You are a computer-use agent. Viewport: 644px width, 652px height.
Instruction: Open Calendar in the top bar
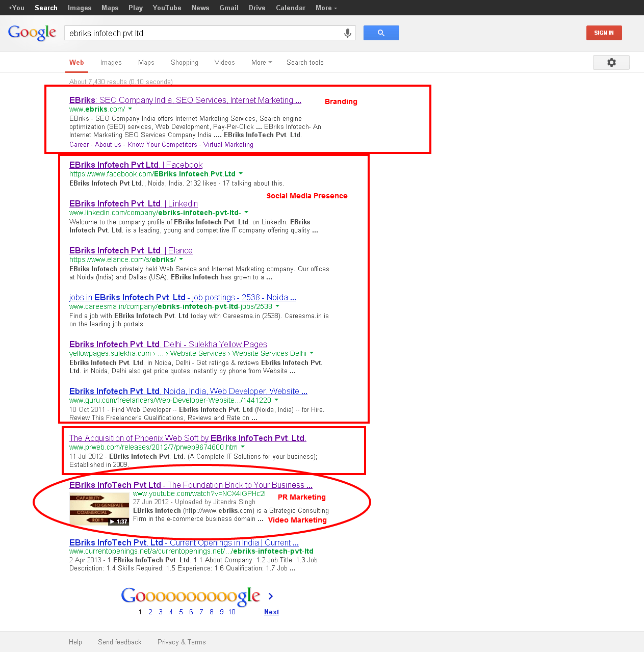(291, 8)
